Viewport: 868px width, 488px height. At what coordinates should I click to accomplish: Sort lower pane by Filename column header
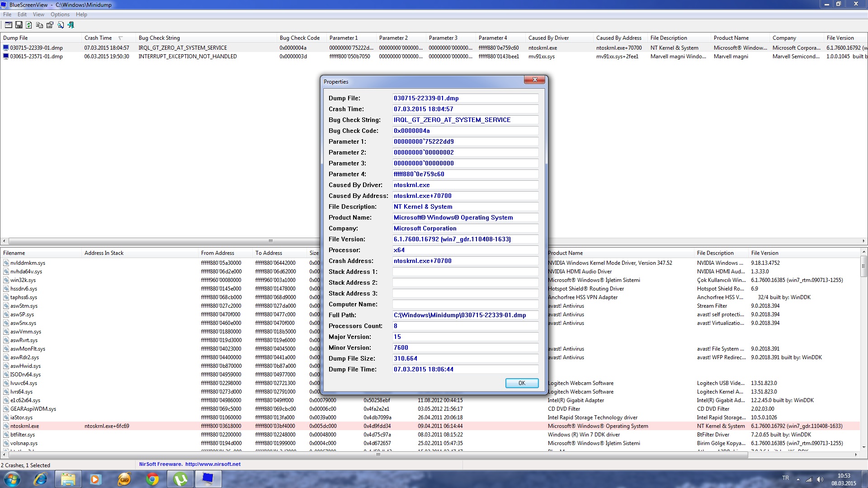(x=14, y=253)
